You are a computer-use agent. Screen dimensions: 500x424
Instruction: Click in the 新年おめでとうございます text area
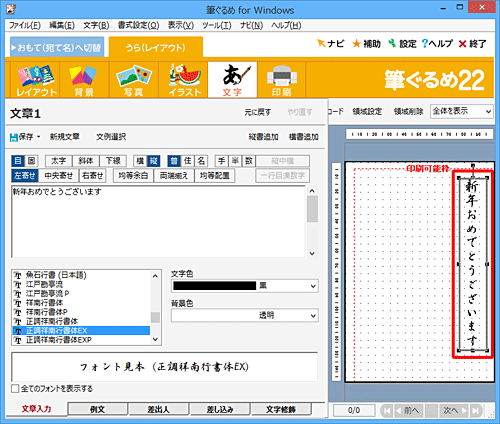(158, 222)
